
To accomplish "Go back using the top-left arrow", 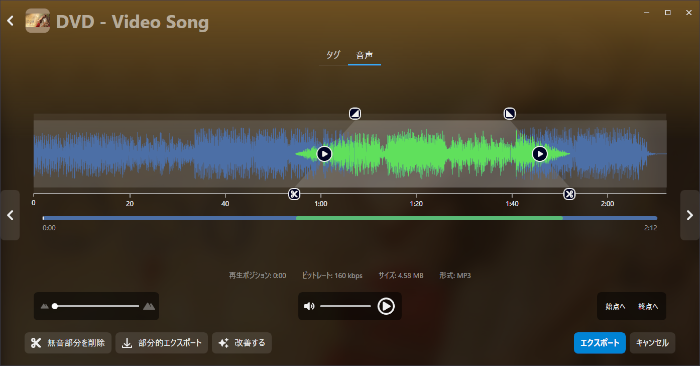I will pyautogui.click(x=10, y=21).
